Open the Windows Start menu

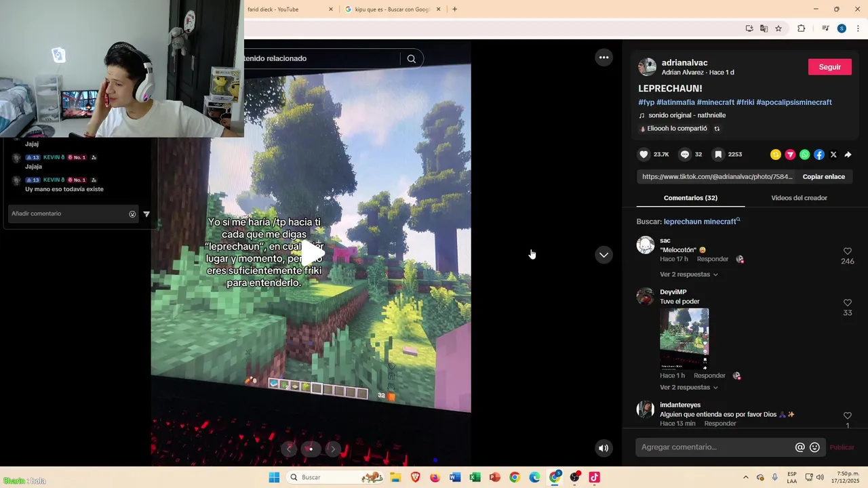tap(274, 477)
